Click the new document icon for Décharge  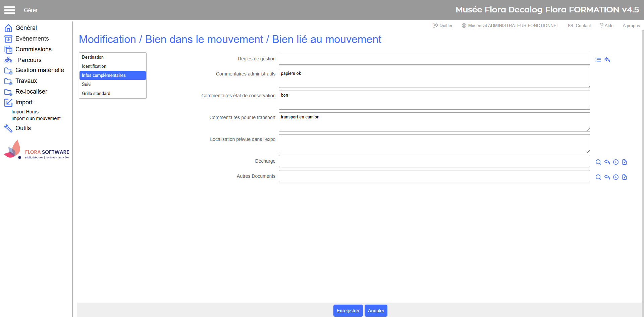pyautogui.click(x=625, y=162)
